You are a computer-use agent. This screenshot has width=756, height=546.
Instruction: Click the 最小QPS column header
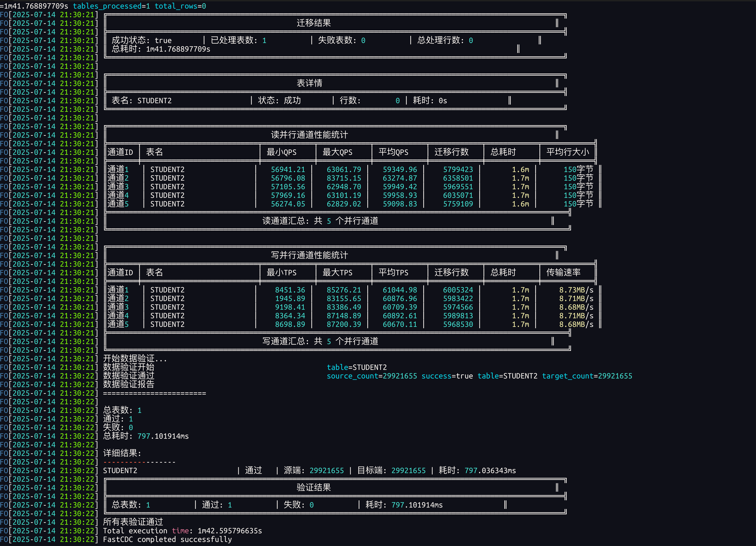tap(281, 152)
